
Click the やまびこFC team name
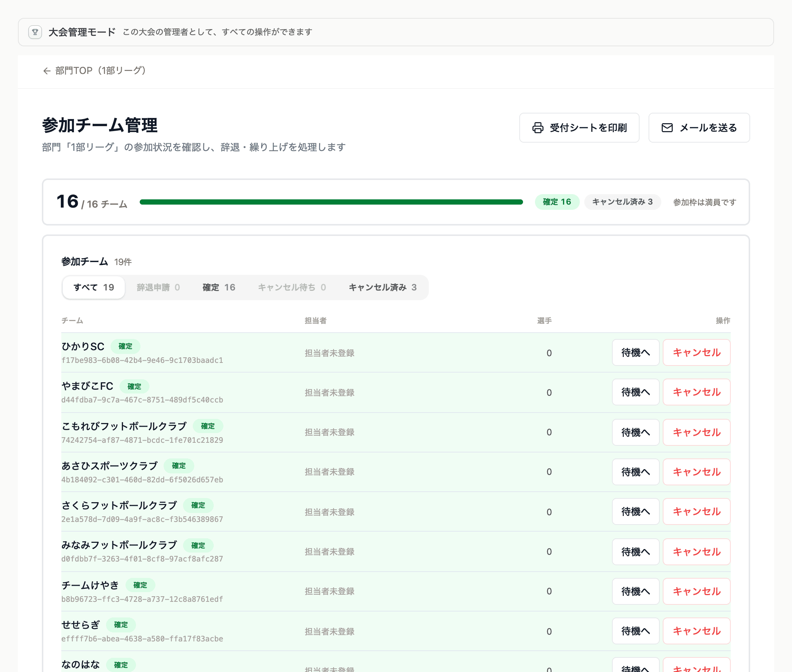click(x=87, y=386)
